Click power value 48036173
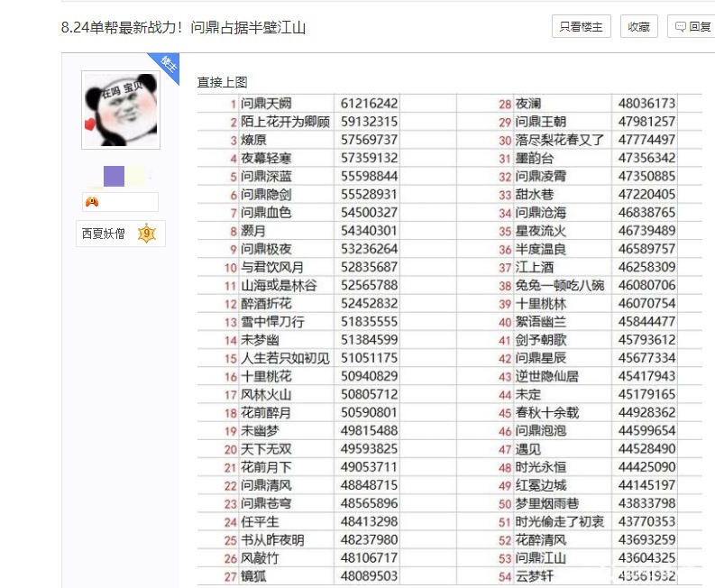The width and height of the screenshot is (715, 588). 646,104
